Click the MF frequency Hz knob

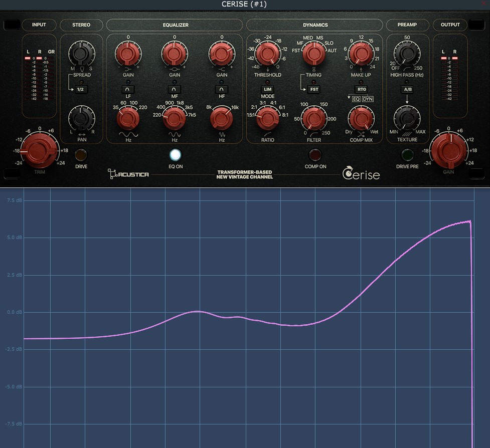click(175, 119)
